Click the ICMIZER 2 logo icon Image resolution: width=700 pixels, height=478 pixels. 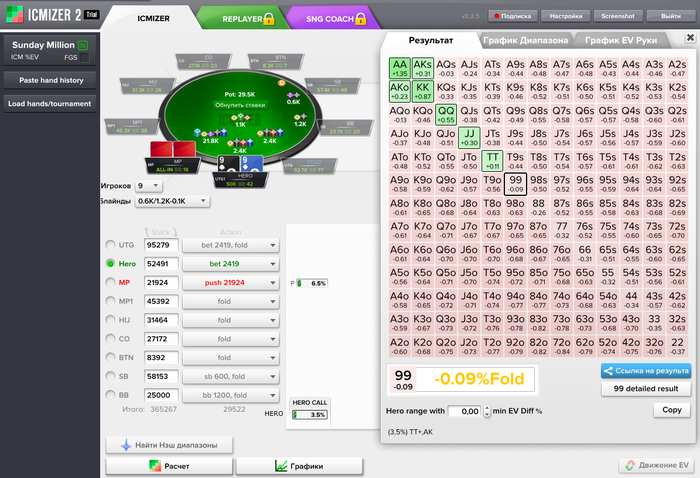pyautogui.click(x=14, y=14)
